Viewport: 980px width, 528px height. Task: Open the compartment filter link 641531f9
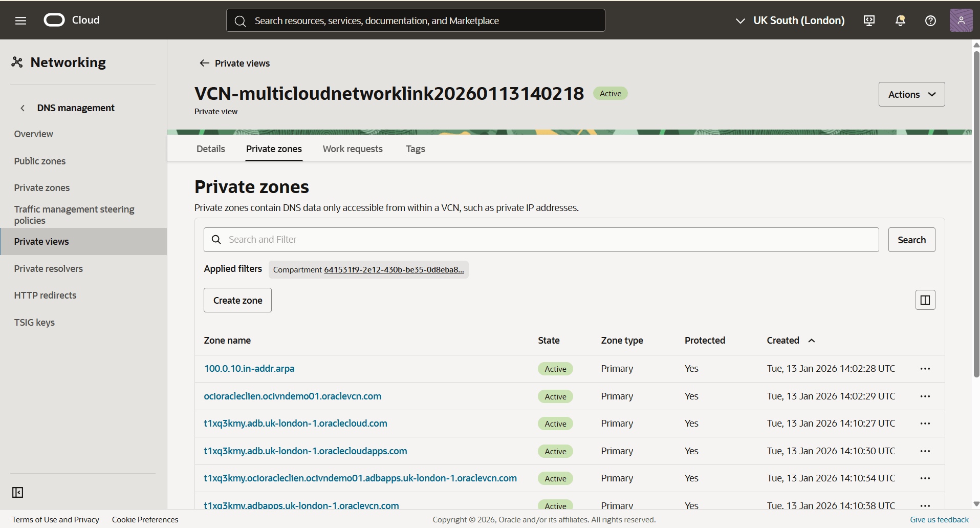393,269
